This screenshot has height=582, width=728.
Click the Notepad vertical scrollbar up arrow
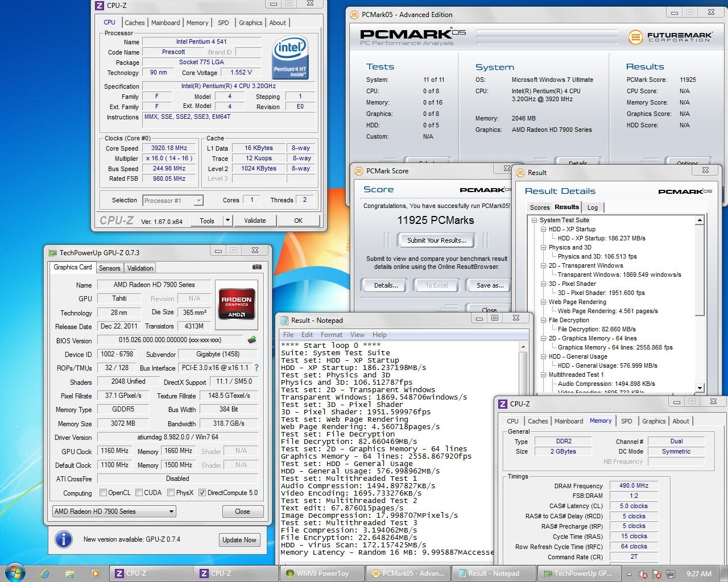click(523, 347)
